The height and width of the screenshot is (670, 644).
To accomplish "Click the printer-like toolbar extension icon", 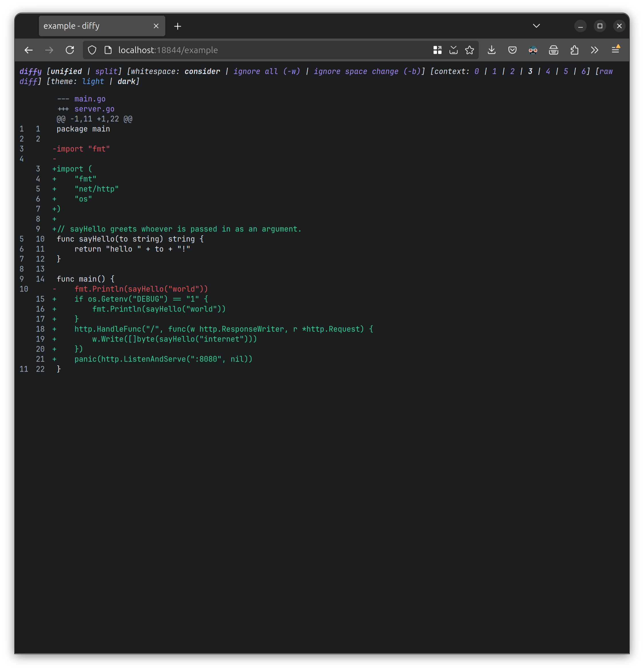I will pos(553,50).
